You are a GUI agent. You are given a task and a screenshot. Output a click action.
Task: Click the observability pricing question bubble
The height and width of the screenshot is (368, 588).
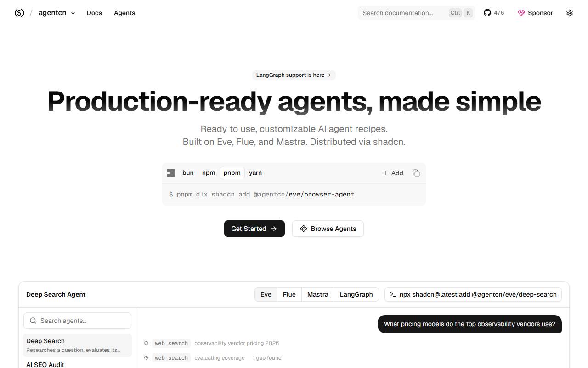point(469,324)
